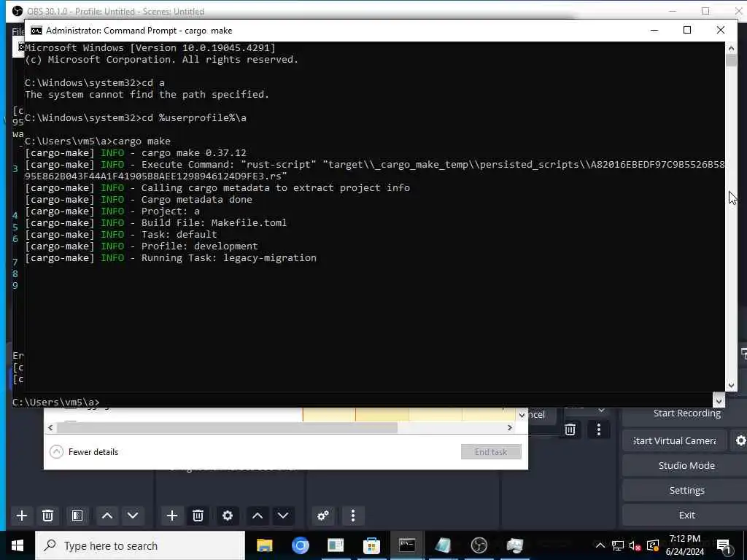Click the Type here to search box
Screen dimensions: 747x560
click(x=140, y=545)
